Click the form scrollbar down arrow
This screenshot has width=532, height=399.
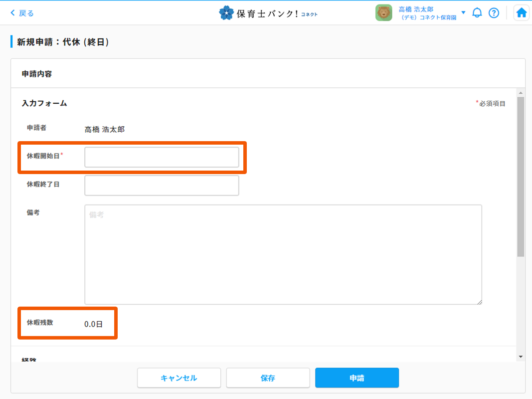coord(521,357)
